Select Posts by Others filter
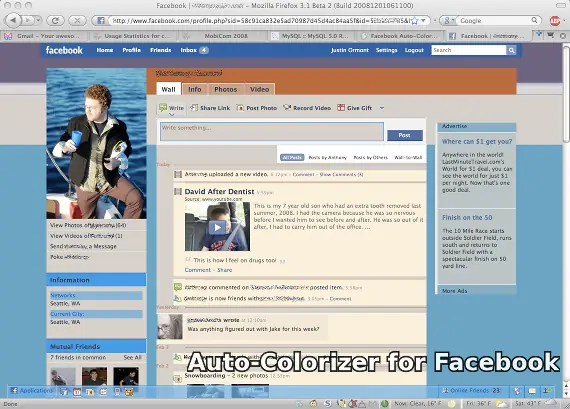The image size is (570, 409). [x=370, y=157]
